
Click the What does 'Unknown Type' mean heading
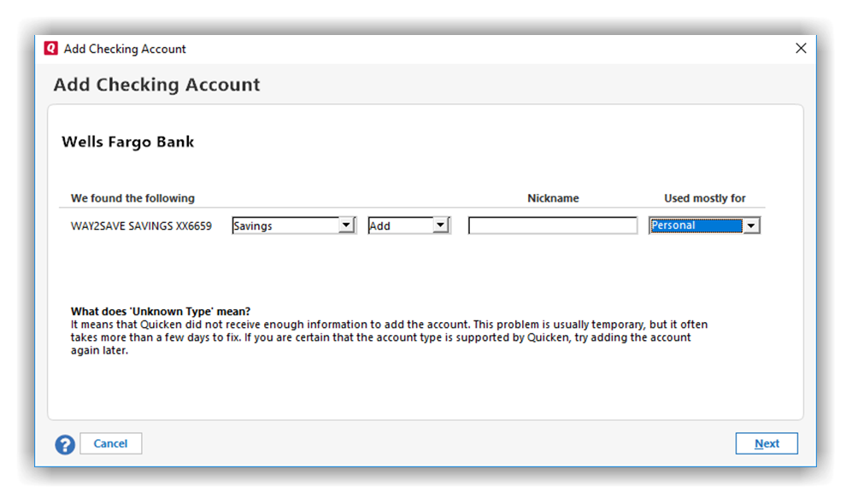161,311
